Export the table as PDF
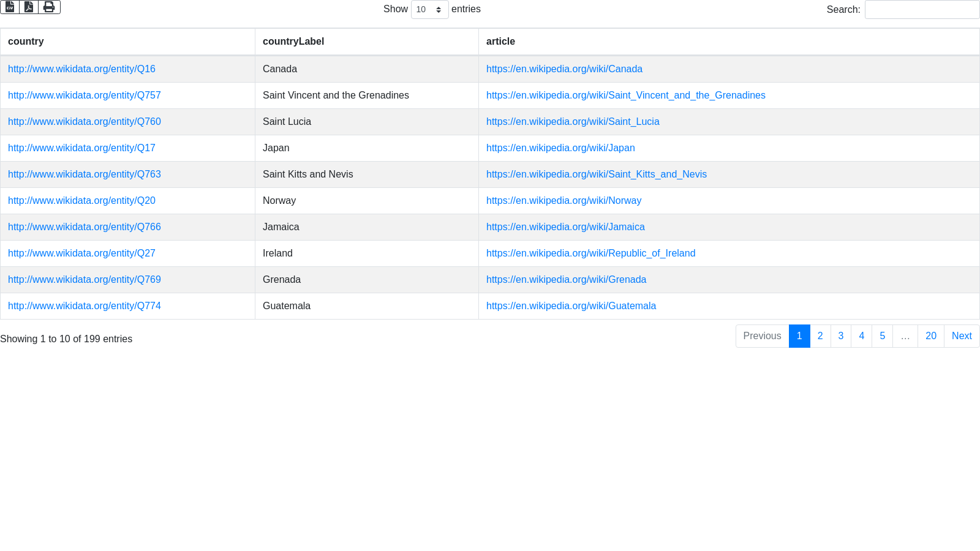The height and width of the screenshot is (551, 980). (x=29, y=7)
